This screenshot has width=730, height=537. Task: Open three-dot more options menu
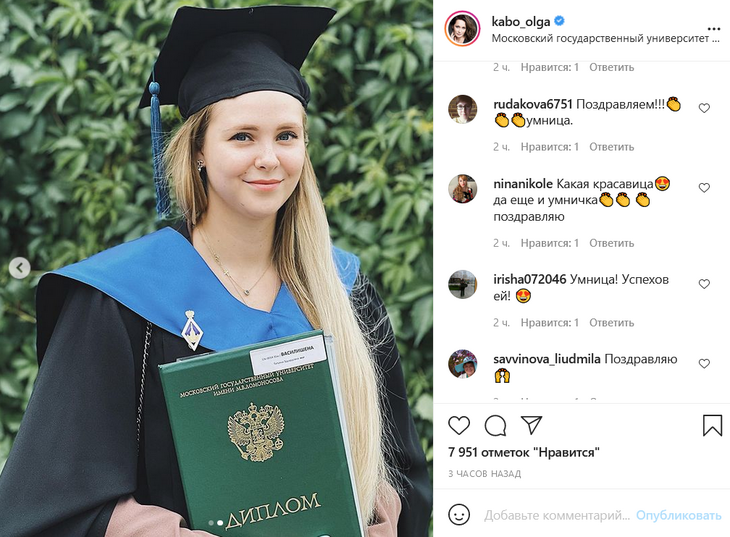click(x=713, y=29)
